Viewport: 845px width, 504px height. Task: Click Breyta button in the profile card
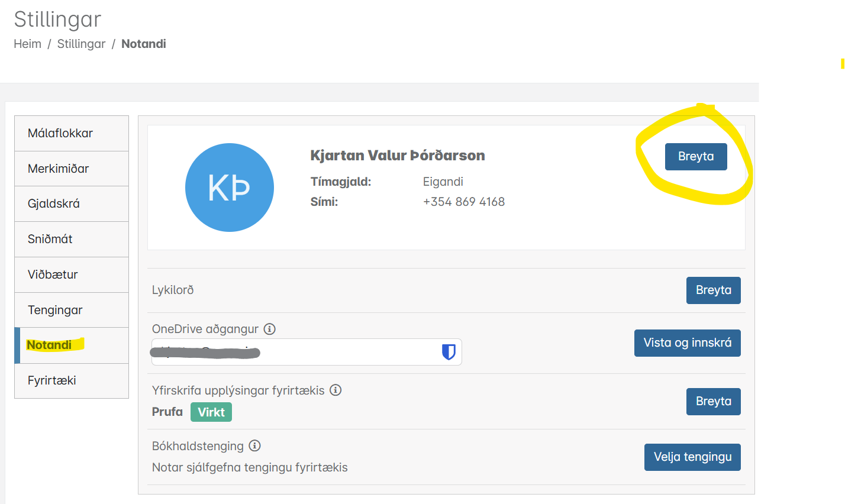696,156
